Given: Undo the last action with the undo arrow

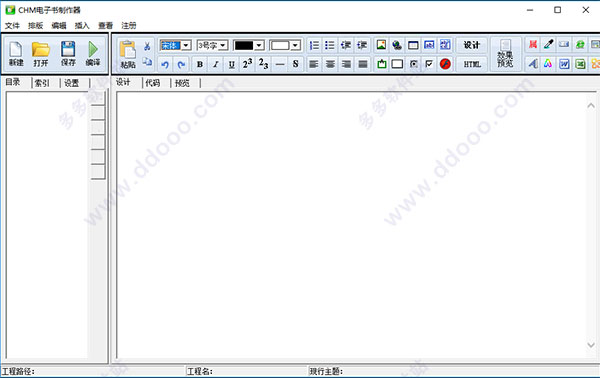Looking at the screenshot, I should pos(165,64).
